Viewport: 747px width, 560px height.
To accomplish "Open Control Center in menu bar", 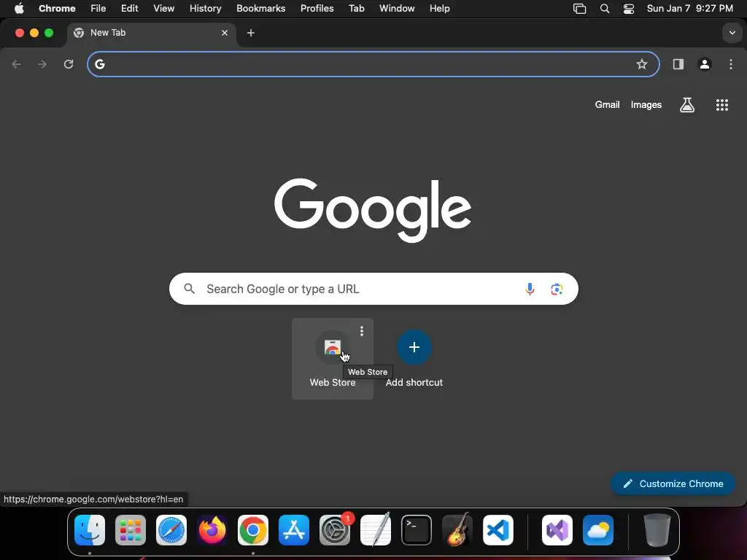I will click(629, 9).
